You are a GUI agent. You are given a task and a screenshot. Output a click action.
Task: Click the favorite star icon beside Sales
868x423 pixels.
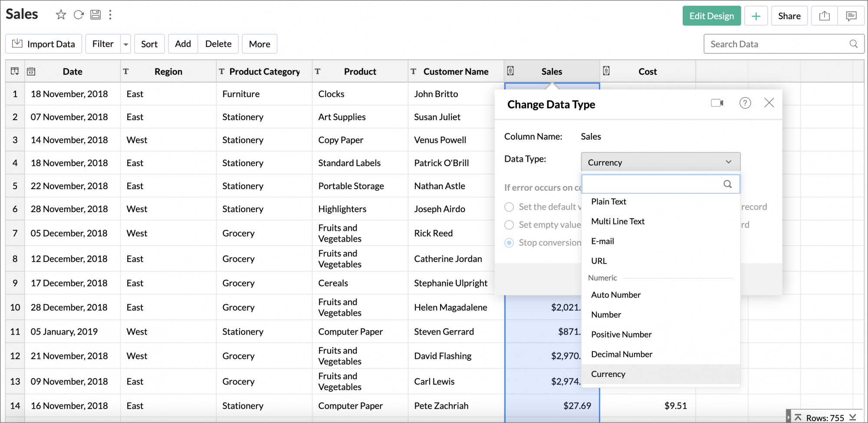click(61, 15)
